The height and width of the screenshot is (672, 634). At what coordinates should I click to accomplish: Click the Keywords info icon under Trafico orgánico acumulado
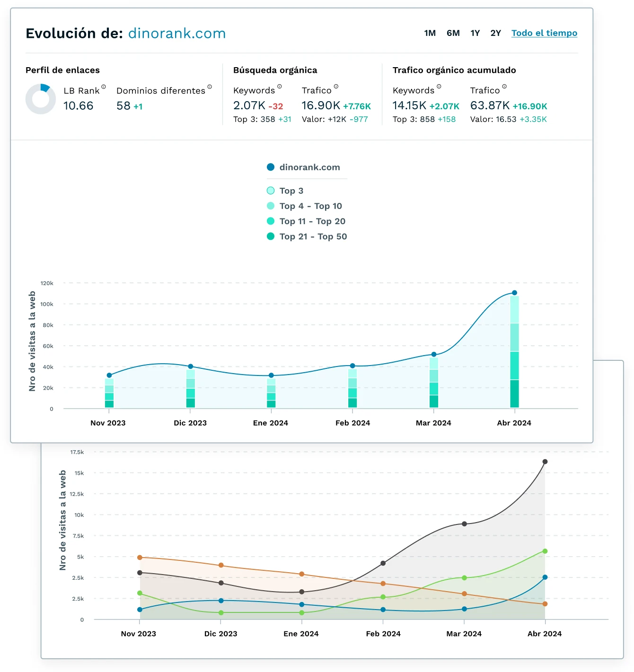439,87
